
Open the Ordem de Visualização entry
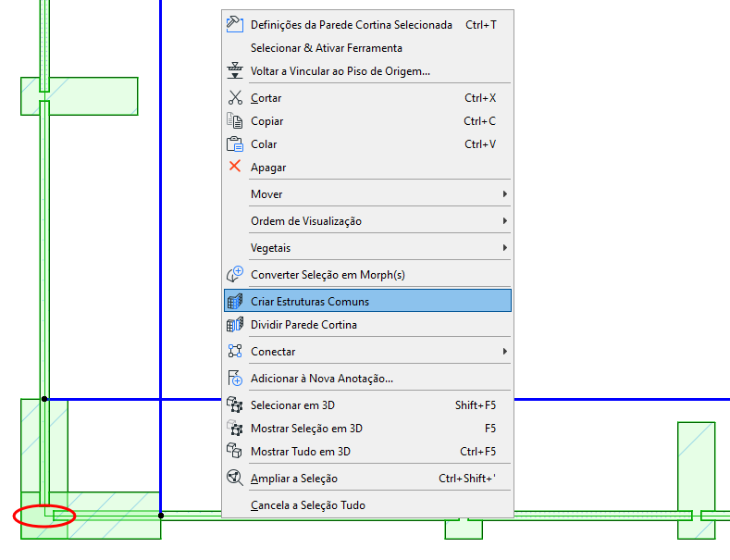[367, 221]
